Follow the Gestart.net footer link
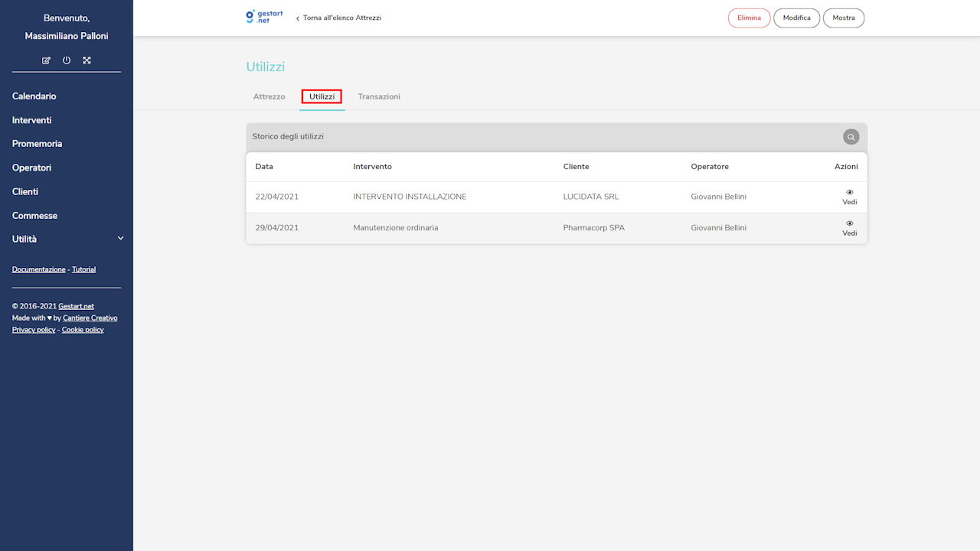This screenshot has width=980, height=551. (x=76, y=306)
